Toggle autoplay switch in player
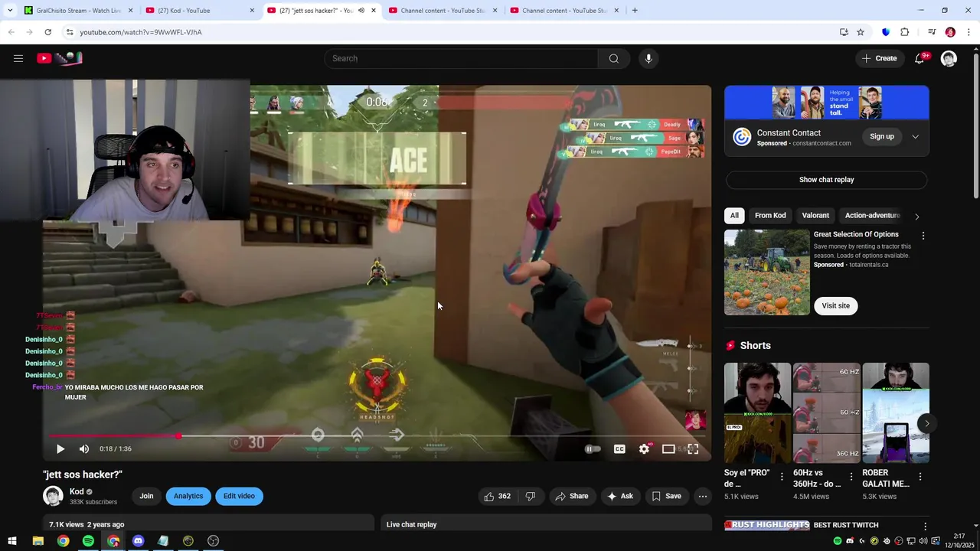 [593, 449]
